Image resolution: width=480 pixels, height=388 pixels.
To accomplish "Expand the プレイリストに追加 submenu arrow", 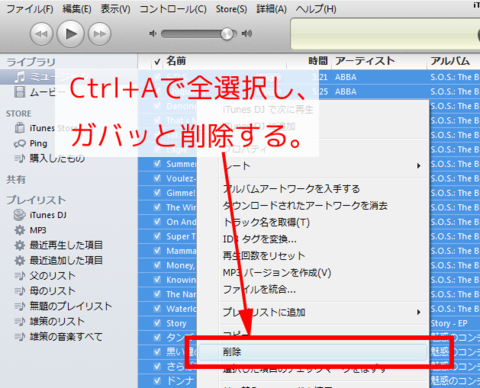I will coord(419,312).
